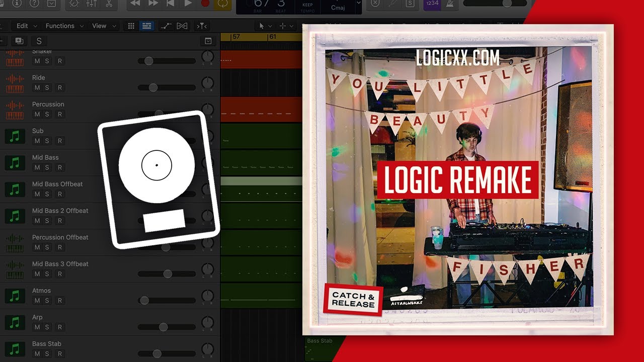The image size is (644, 362).
Task: Mute the Percussion track
Action: click(37, 114)
